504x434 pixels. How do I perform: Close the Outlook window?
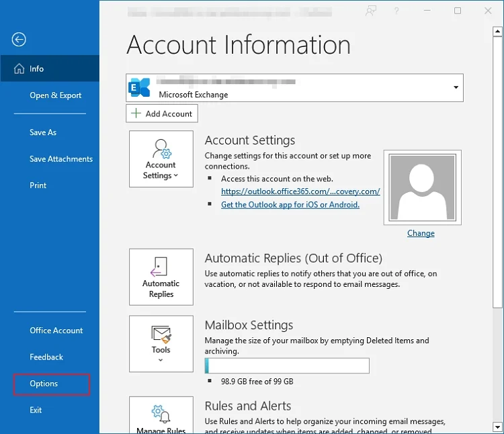click(488, 11)
